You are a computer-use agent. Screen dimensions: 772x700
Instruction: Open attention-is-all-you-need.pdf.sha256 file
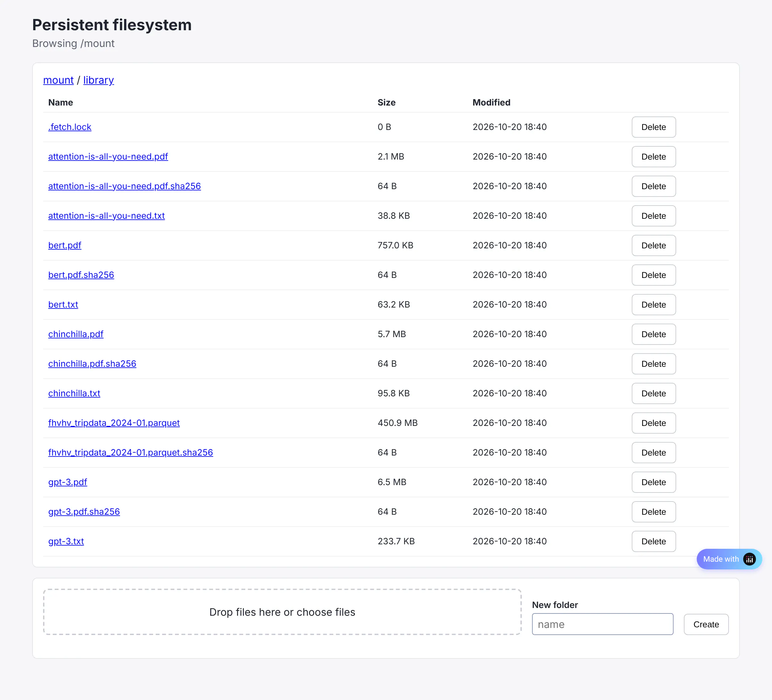point(124,186)
